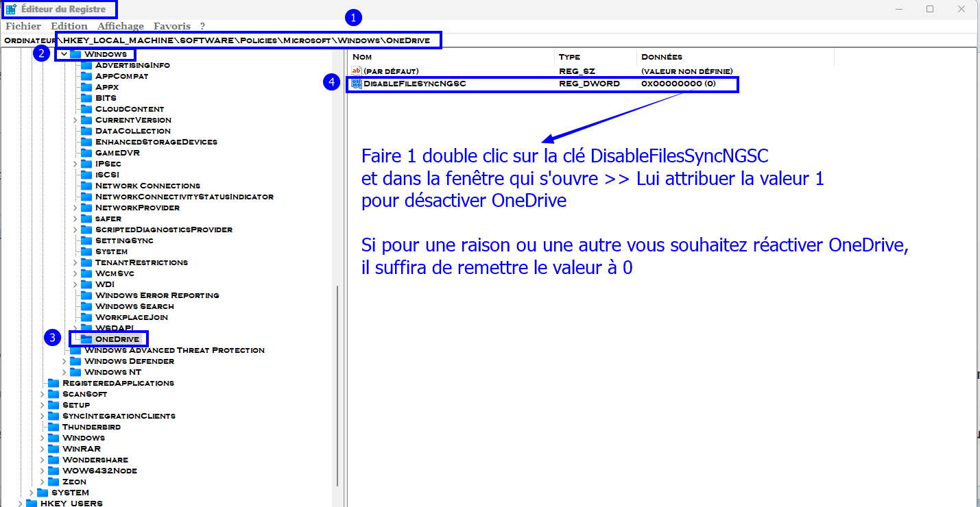
Task: Select the GameDVR folder icon
Action: tap(86, 153)
